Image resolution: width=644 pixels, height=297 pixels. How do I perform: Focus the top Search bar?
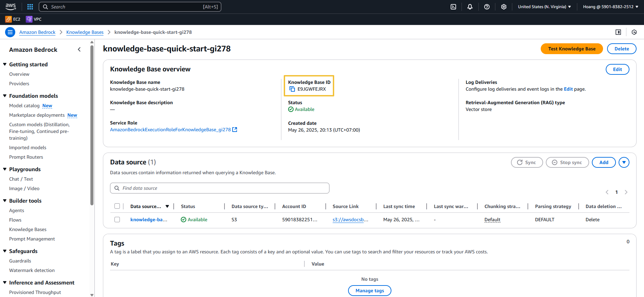point(130,7)
